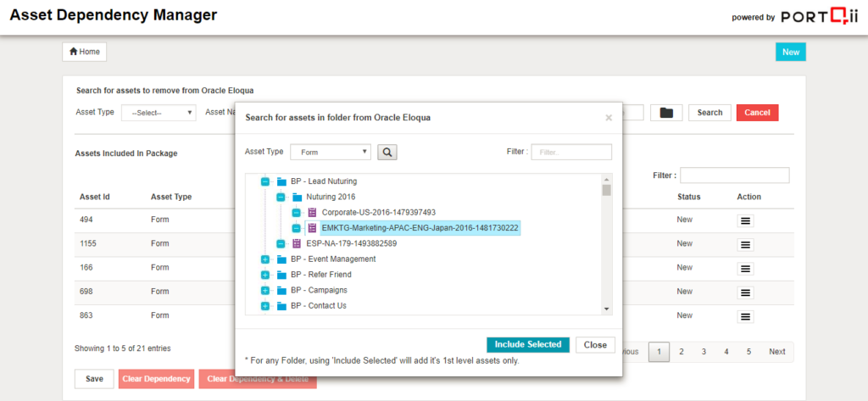Open action menu icon for asset 863
Viewport: 868px width, 401px height.
click(x=746, y=316)
